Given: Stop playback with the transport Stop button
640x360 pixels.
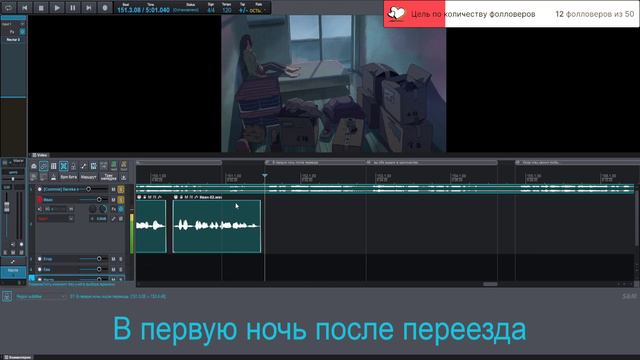Looking at the screenshot, I should [x=41, y=7].
